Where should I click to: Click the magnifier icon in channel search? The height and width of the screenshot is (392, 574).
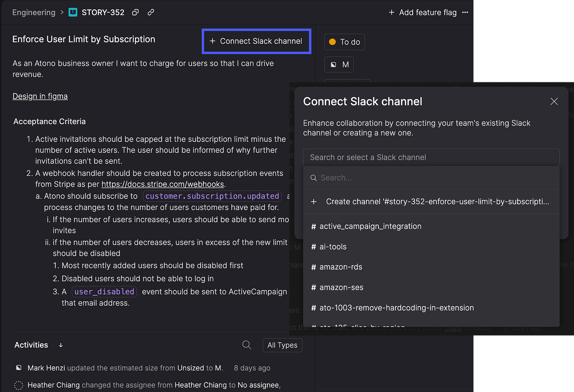(x=314, y=178)
